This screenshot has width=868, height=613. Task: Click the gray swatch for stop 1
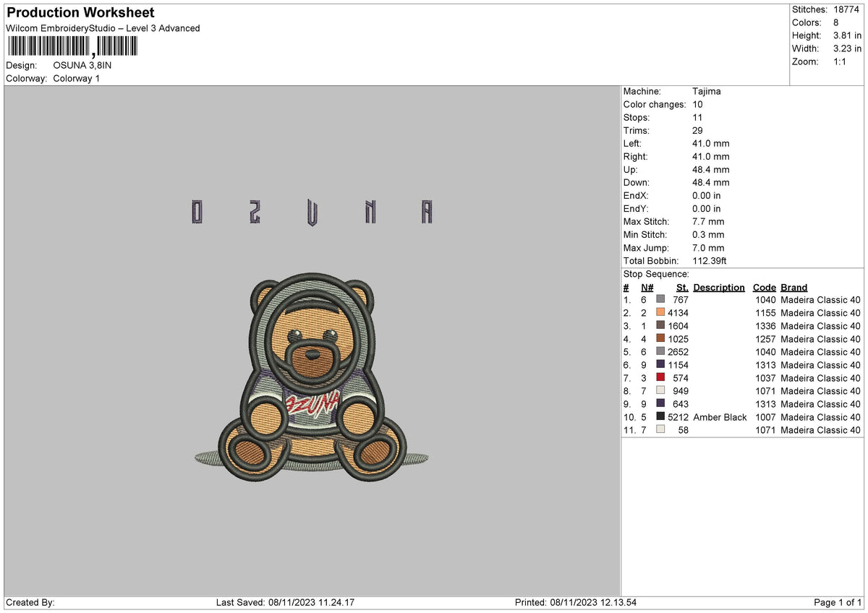point(660,299)
